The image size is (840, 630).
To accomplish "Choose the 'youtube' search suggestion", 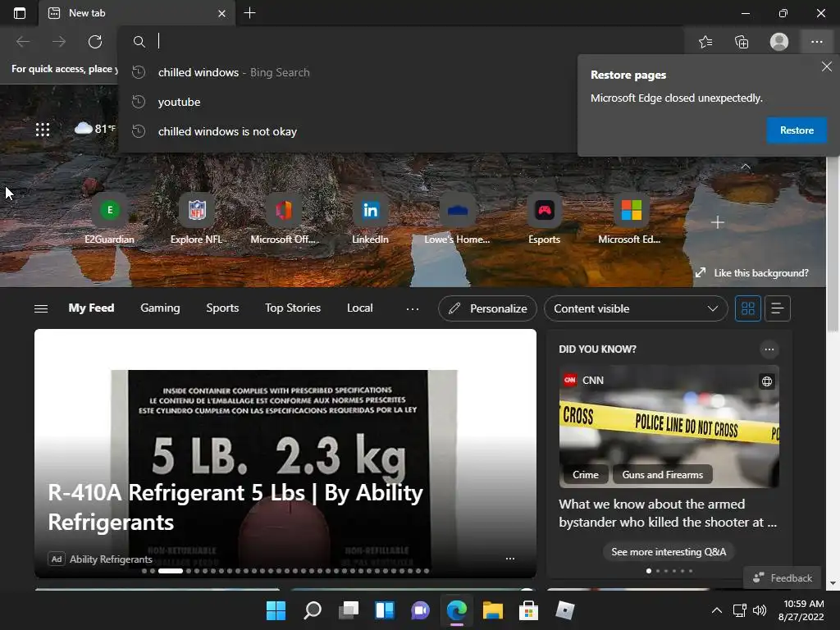I will click(348, 102).
